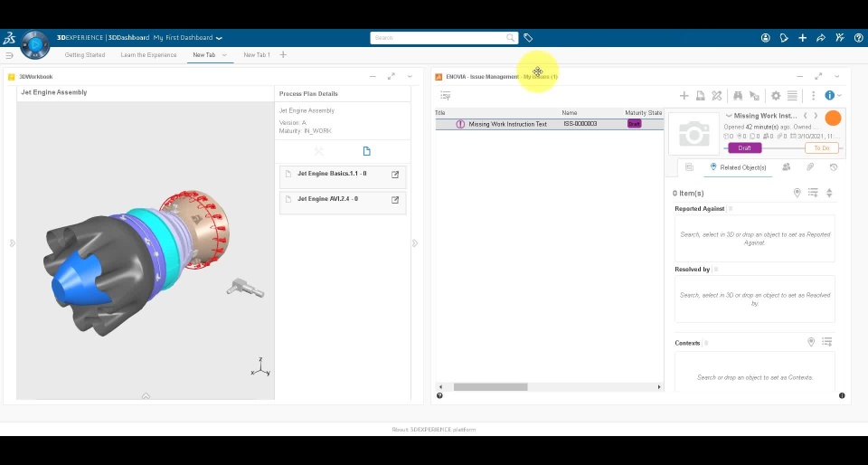Image resolution: width=868 pixels, height=465 pixels.
Task: Switch to the Getting Started tab
Action: pos(85,55)
